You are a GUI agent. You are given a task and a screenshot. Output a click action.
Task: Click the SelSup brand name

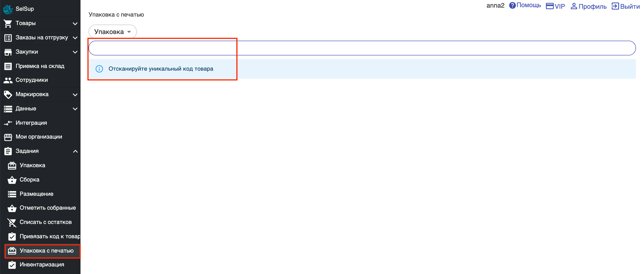(25, 9)
